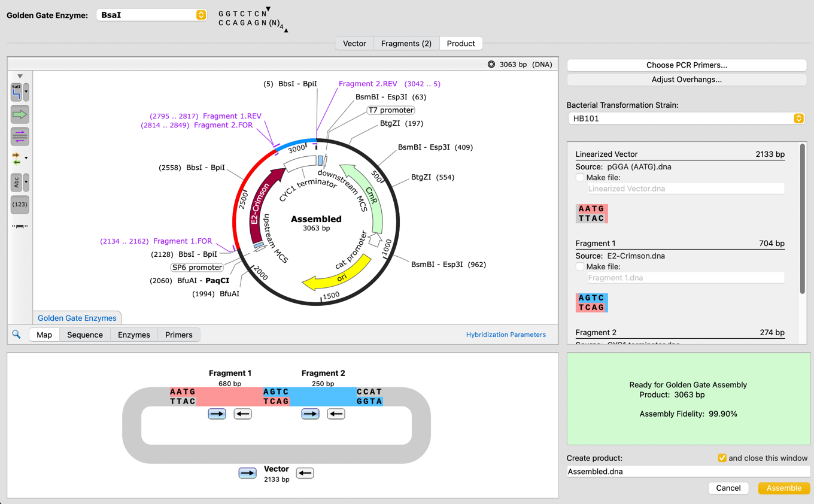Enable Make file for Linearized Vector
The image size is (814, 504).
[x=579, y=177]
